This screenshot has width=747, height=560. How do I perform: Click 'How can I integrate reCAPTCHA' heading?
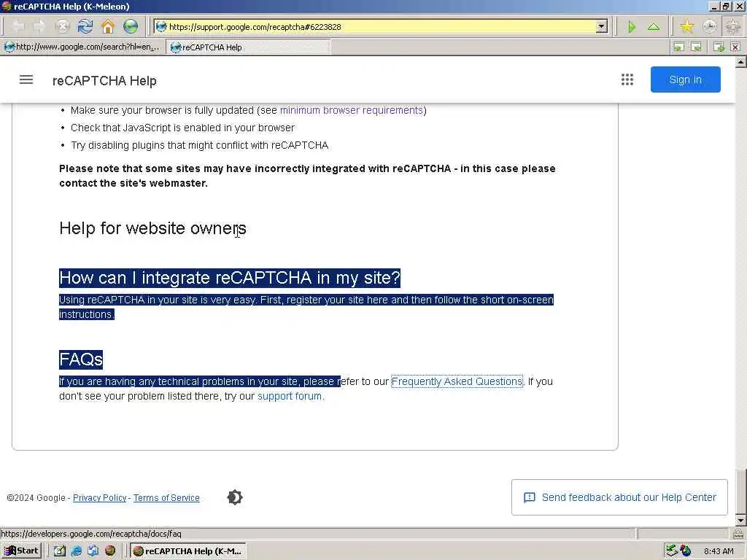click(230, 278)
